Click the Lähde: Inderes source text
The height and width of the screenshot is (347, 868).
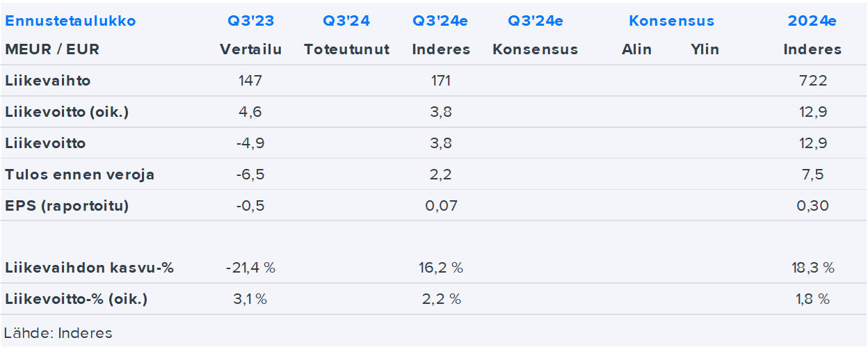pyautogui.click(x=58, y=333)
